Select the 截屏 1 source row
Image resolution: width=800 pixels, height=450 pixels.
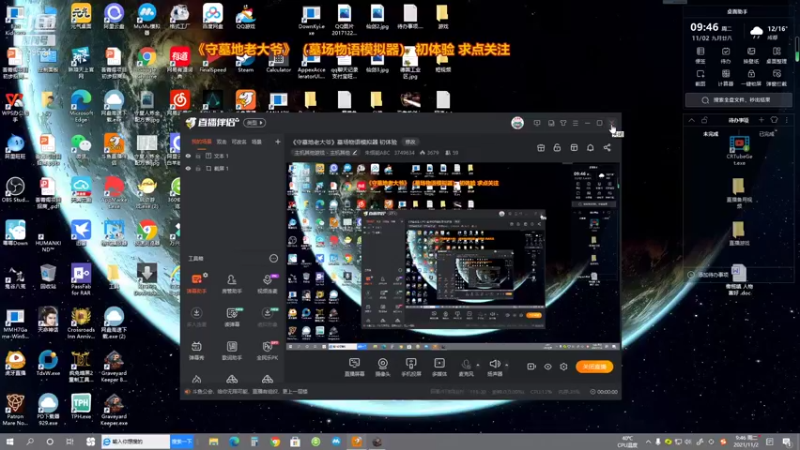234,168
